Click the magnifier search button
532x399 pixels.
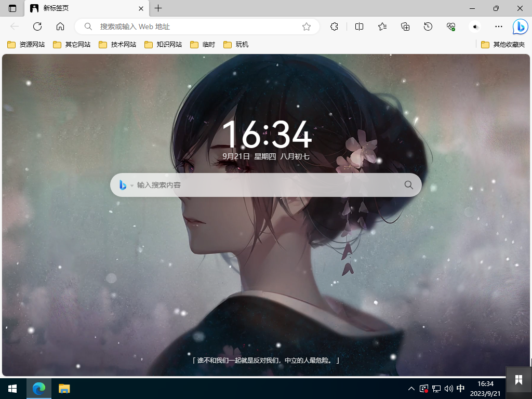408,185
